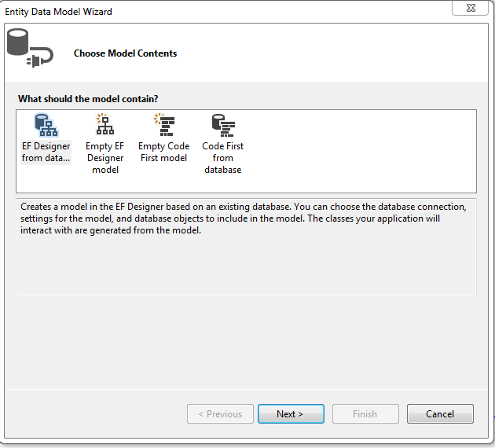Select the Code First from database icon
Viewport: 495px width, 448px height.
pyautogui.click(x=223, y=125)
